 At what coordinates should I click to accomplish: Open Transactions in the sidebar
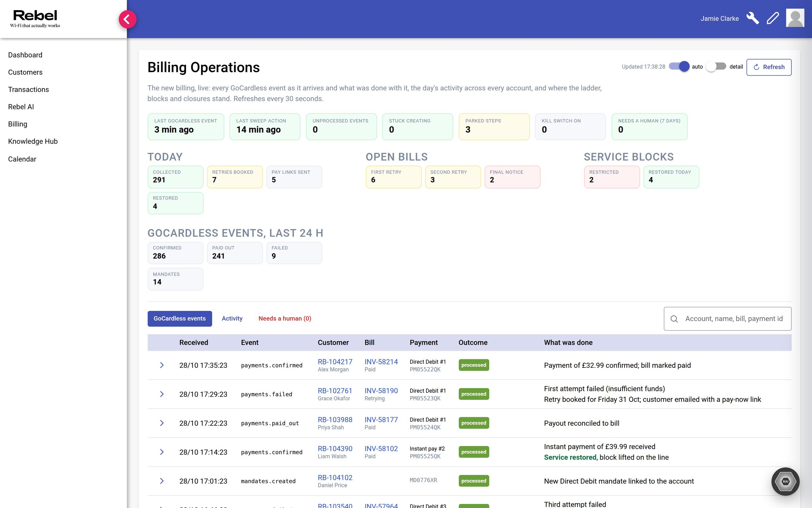[28, 89]
